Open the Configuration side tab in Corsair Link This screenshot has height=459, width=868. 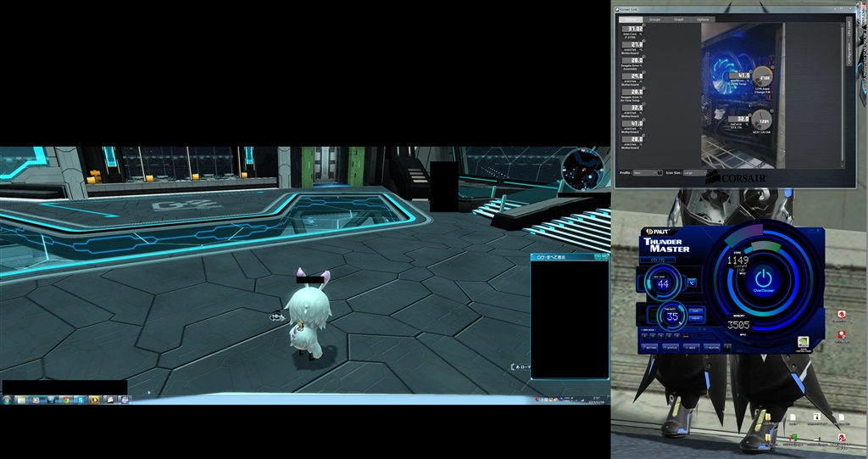(849, 53)
